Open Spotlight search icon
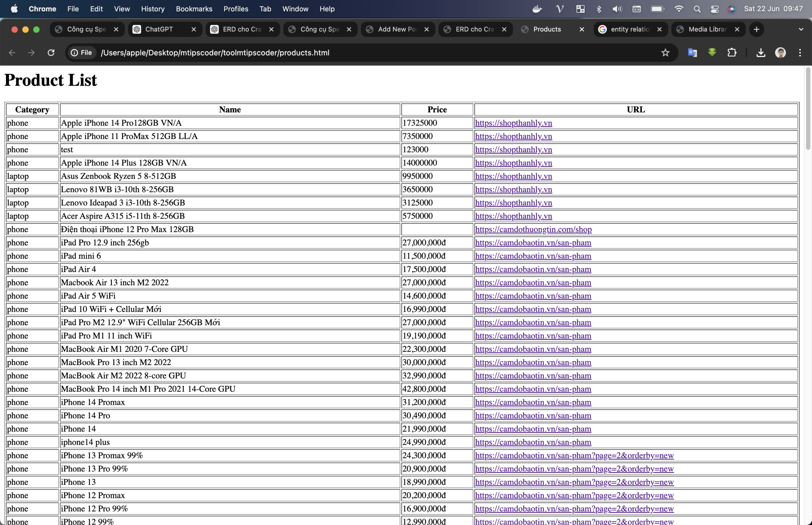812x525 pixels. pos(697,9)
